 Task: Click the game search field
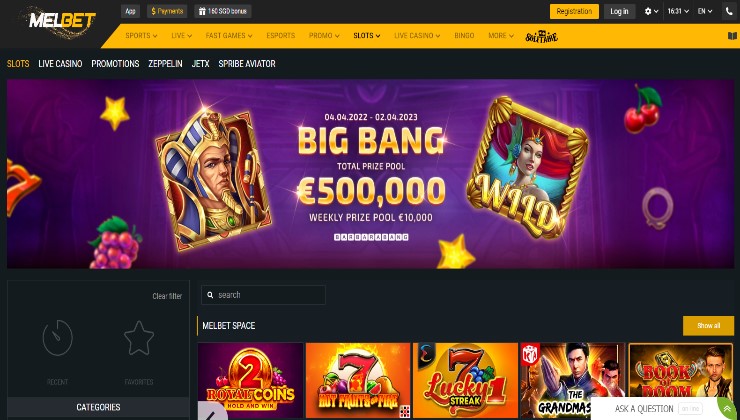tap(263, 295)
